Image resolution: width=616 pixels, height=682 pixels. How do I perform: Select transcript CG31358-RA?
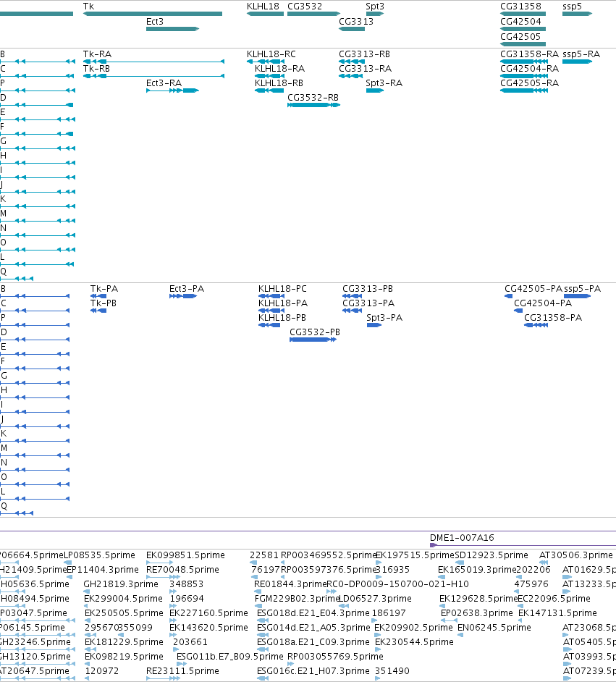[x=524, y=62]
